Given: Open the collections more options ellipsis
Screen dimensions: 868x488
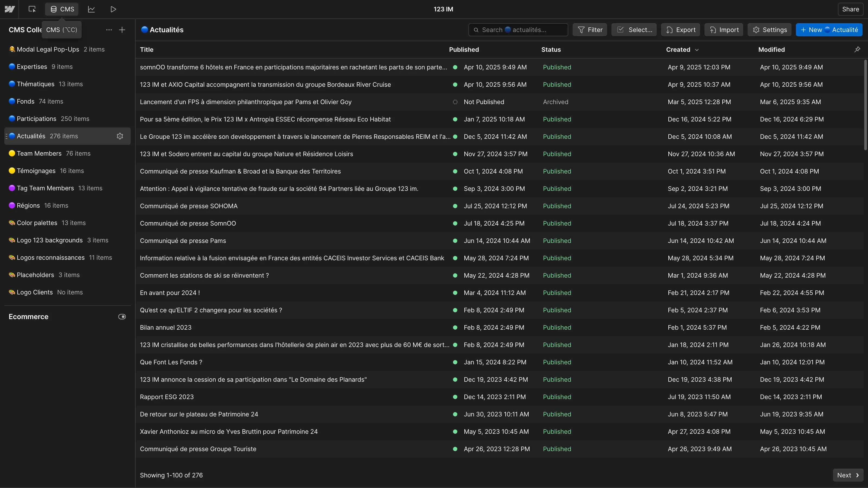Looking at the screenshot, I should point(109,30).
